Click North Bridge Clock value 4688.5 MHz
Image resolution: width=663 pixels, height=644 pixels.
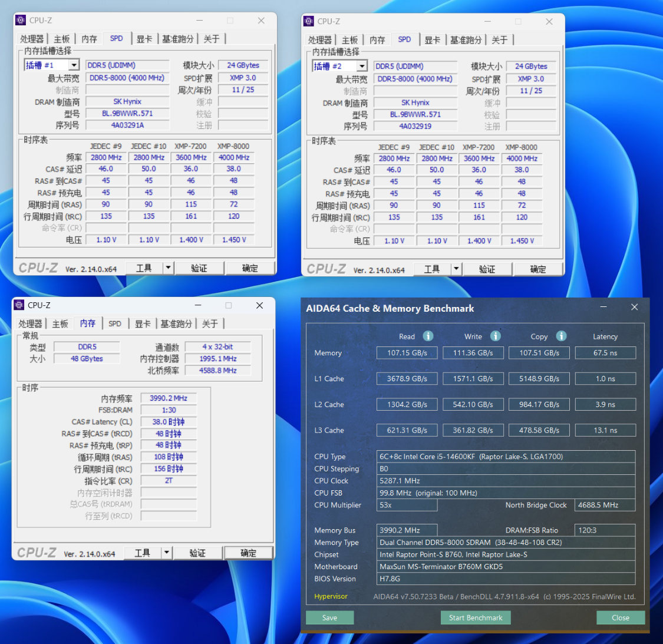pyautogui.click(x=605, y=505)
